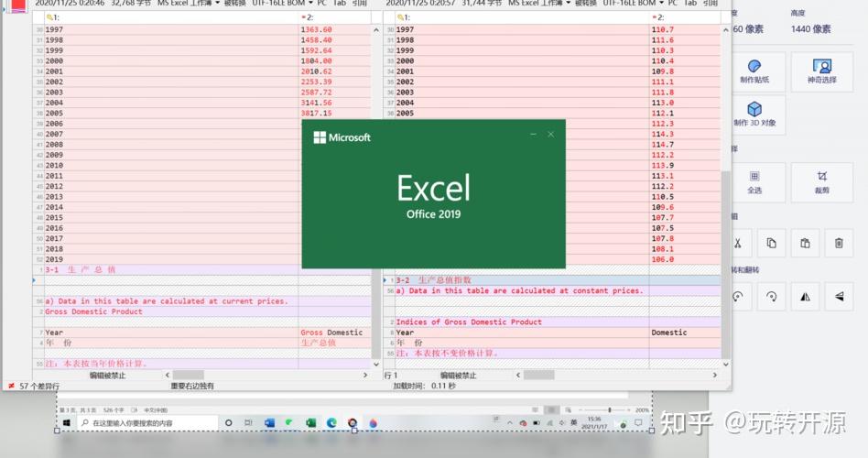This screenshot has width=868, height=458.
Task: Select value 106.0 in the right pane
Action: 663,259
